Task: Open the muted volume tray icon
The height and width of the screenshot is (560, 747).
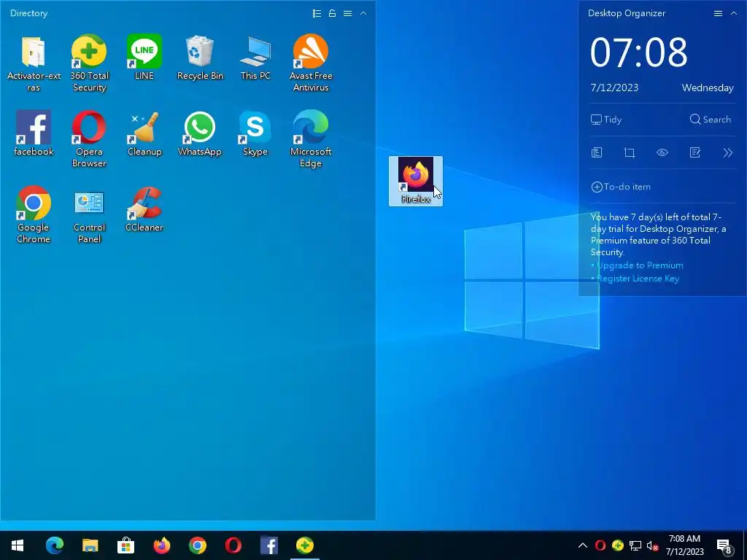Action: pyautogui.click(x=652, y=545)
